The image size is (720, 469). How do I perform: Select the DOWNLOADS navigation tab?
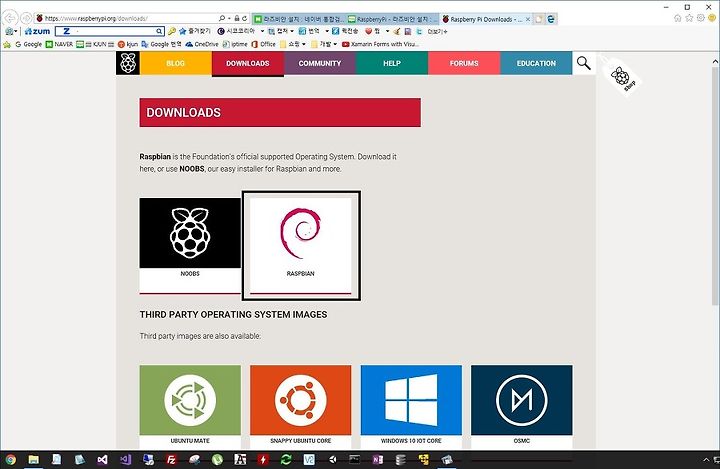(248, 63)
